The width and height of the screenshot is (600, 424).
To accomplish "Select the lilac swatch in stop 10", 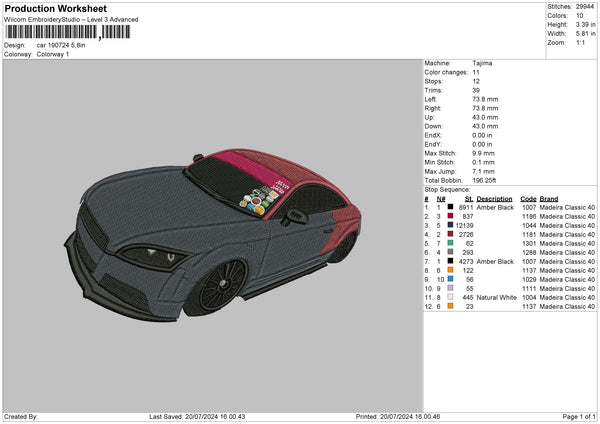I will coord(452,288).
